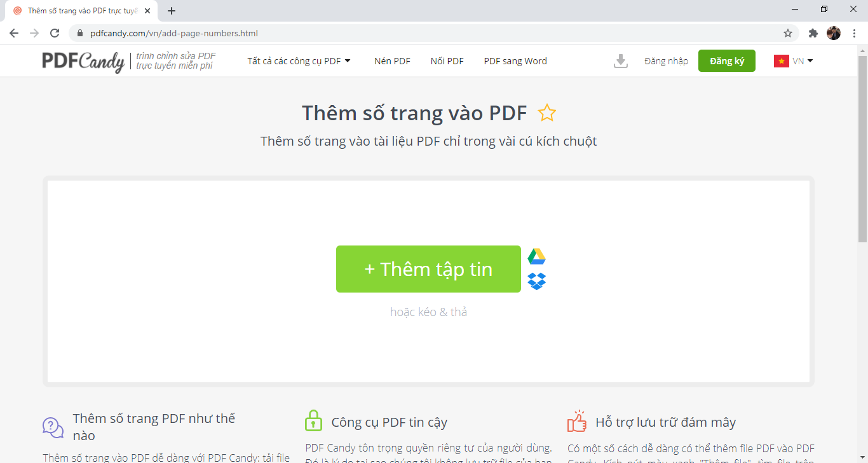Bookmark this page with the address bar star
The image size is (868, 463).
(x=788, y=33)
